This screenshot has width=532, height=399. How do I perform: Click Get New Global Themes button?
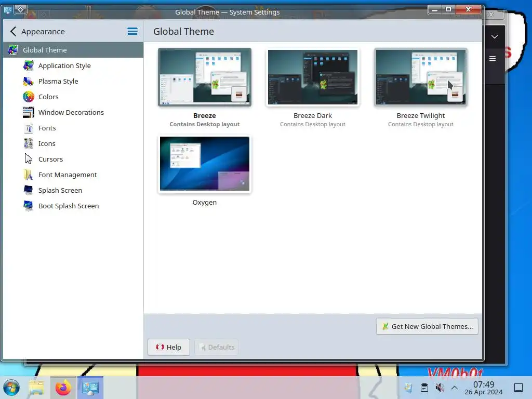[427, 326]
